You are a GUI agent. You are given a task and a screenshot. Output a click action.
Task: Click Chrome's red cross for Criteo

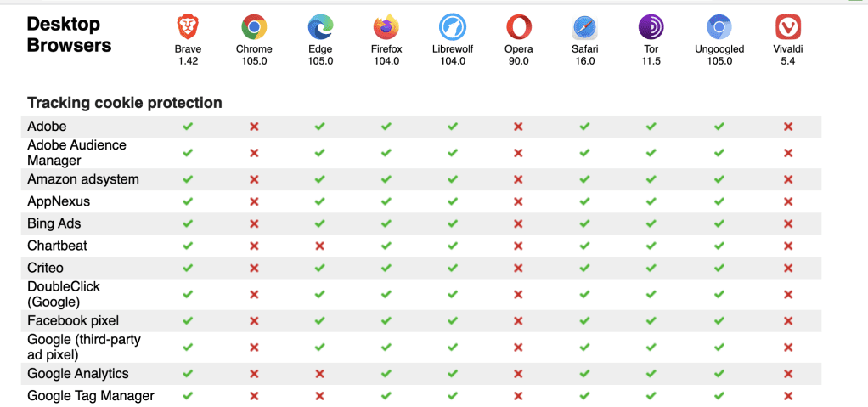click(254, 268)
